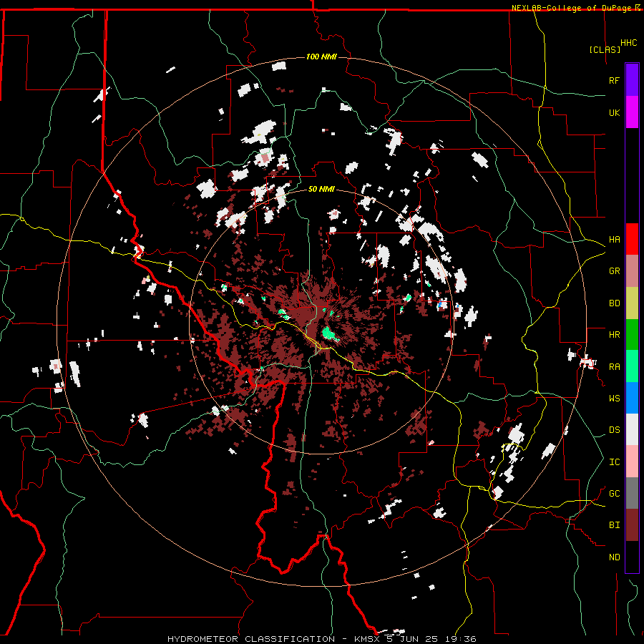The image size is (644, 644).
Task: Click the 100 NMI range ring label
Action: [321, 57]
